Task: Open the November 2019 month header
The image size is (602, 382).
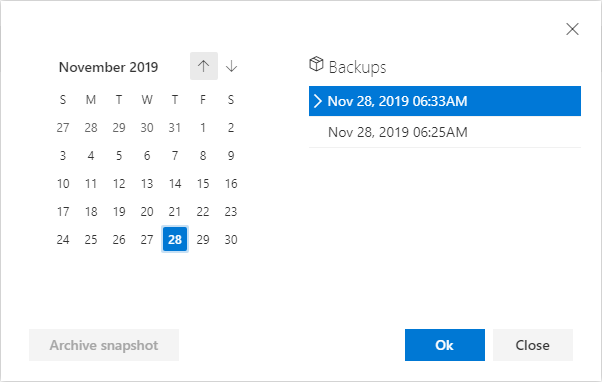Action: coord(108,67)
